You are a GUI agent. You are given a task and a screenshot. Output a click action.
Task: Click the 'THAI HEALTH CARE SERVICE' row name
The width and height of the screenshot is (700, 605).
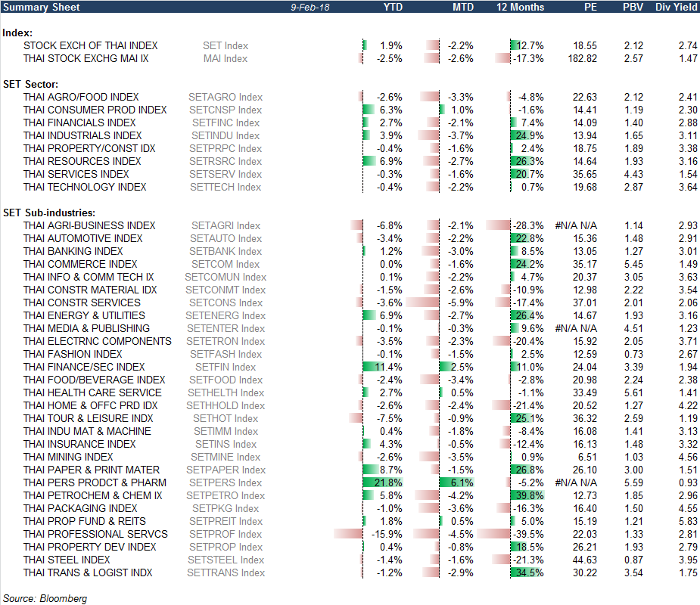[x=92, y=393]
